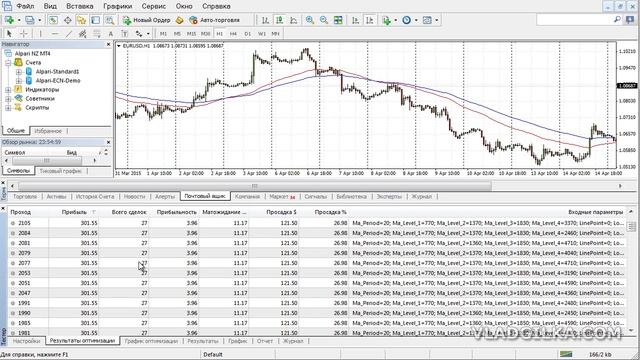Viewport: 640px width, 360px height.
Task: Open the Файл menu
Action: [x=25, y=6]
